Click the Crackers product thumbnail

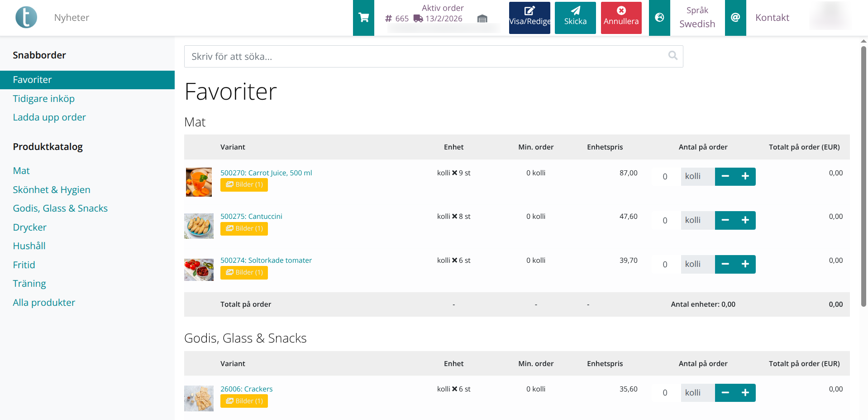[x=199, y=398]
